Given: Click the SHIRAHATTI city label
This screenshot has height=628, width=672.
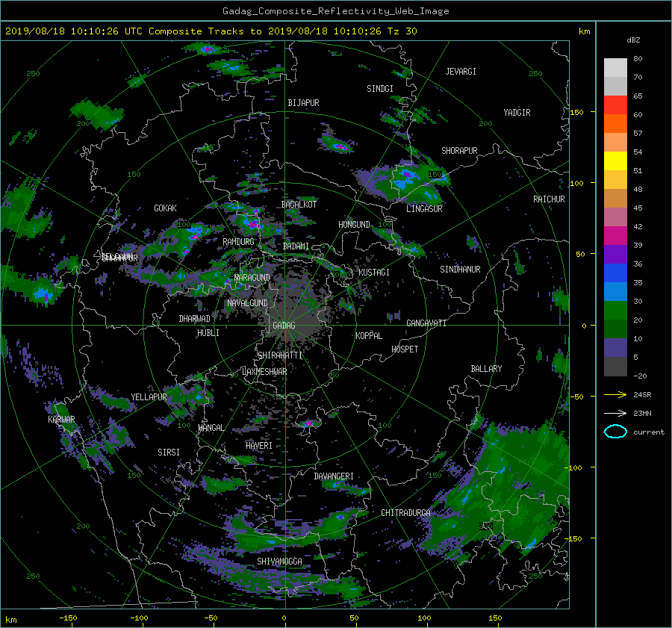Looking at the screenshot, I should click(280, 355).
